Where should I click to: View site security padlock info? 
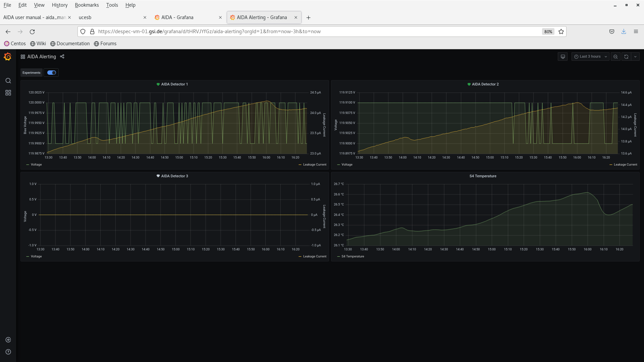[x=92, y=32]
